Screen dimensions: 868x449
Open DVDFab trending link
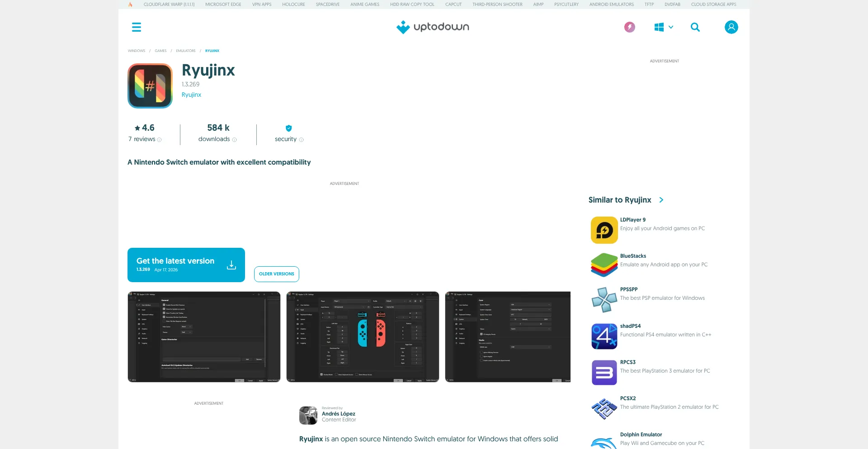[x=672, y=5]
